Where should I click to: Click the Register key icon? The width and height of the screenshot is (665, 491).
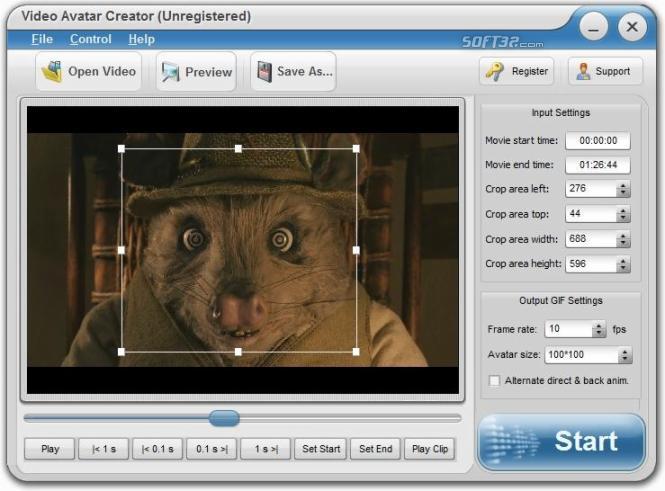click(495, 71)
